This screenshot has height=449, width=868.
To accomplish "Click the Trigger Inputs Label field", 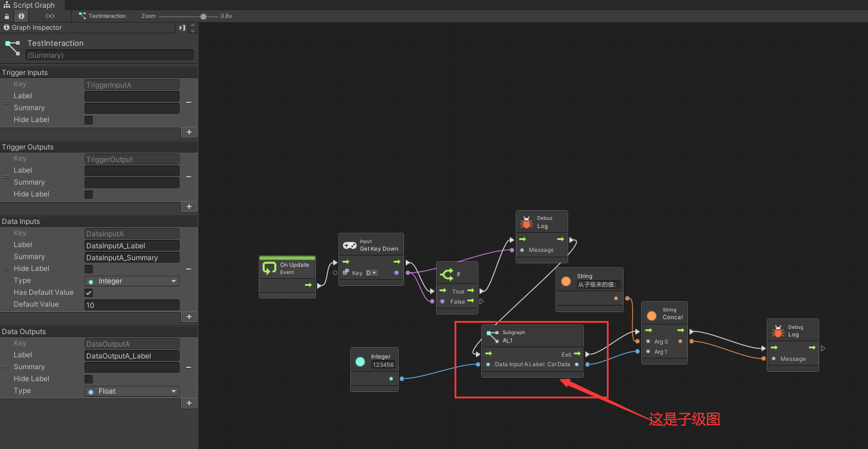I will tap(131, 96).
